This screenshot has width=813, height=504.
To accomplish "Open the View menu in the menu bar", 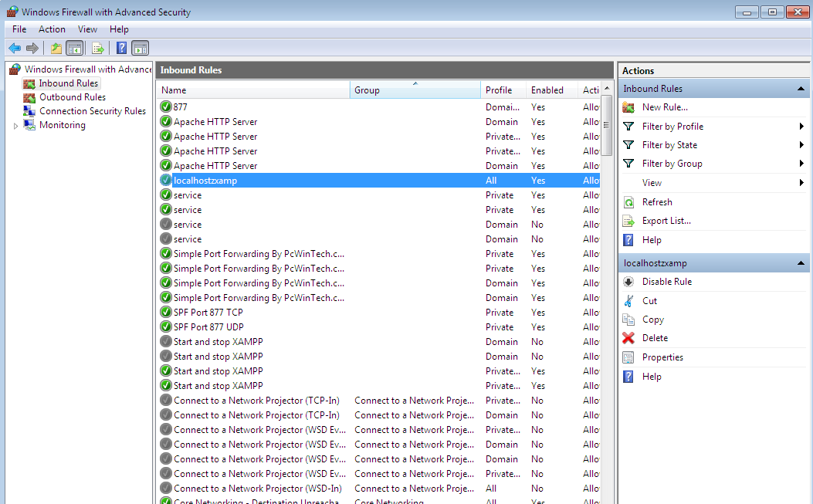I will click(x=87, y=29).
